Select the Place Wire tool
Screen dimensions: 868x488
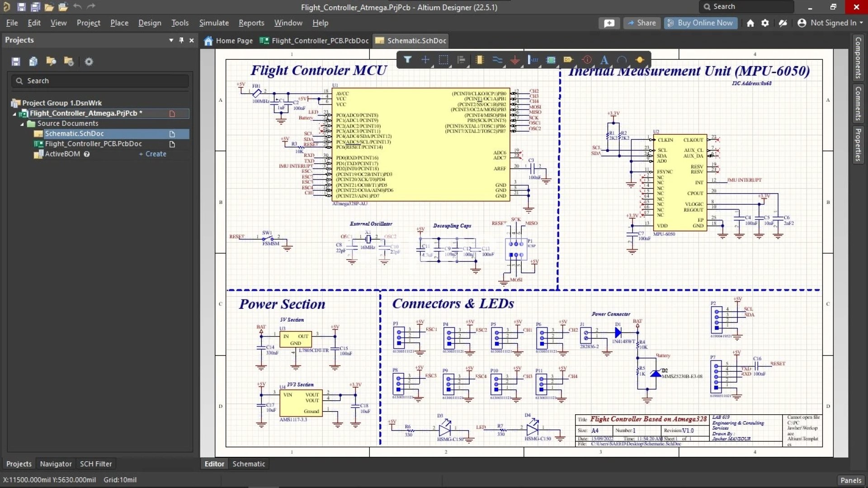click(497, 60)
